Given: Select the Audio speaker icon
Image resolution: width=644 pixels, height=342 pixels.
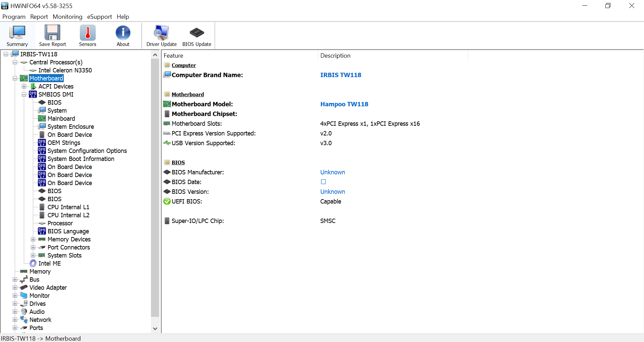Looking at the screenshot, I should 24,312.
